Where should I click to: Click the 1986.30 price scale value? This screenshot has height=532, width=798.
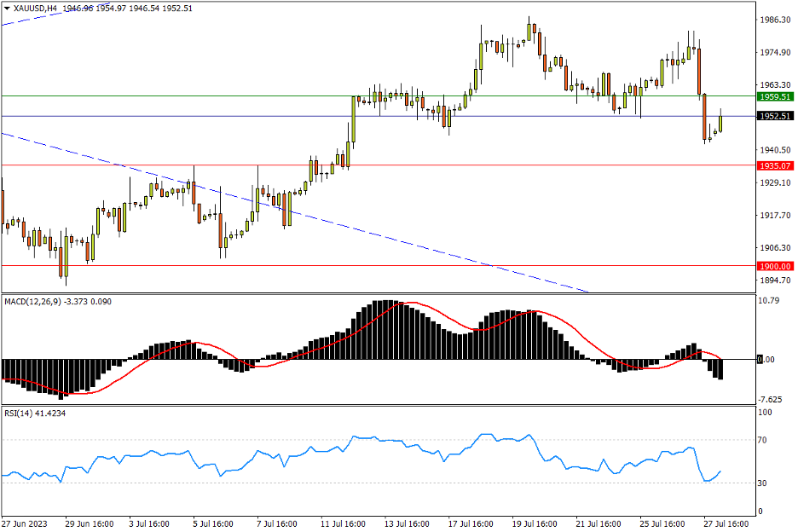pos(774,20)
